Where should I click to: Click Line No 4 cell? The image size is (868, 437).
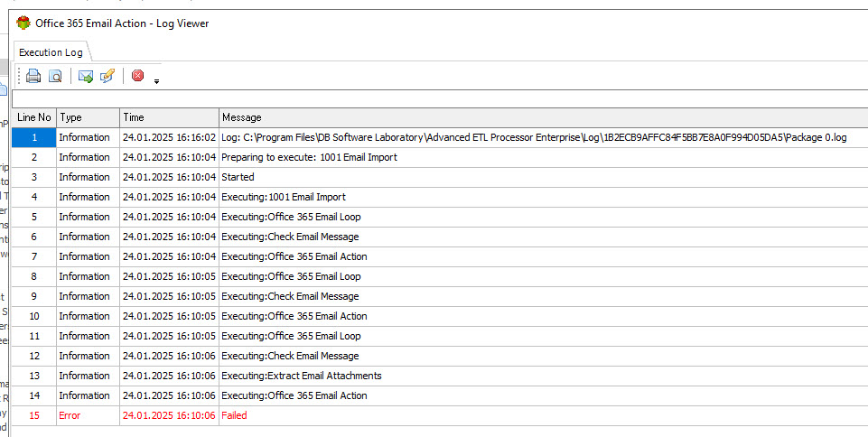(33, 197)
